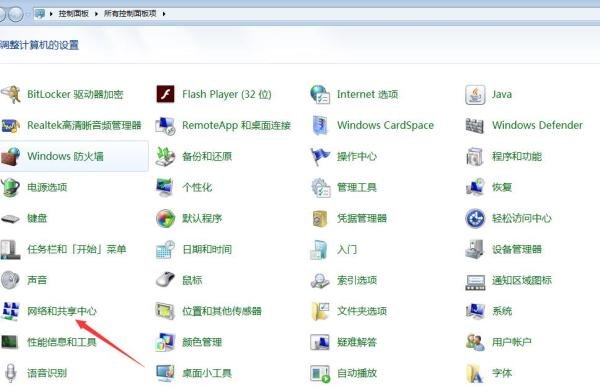Open the 备份和还原 icon
Image resolution: width=600 pixels, height=392 pixels.
(x=165, y=156)
